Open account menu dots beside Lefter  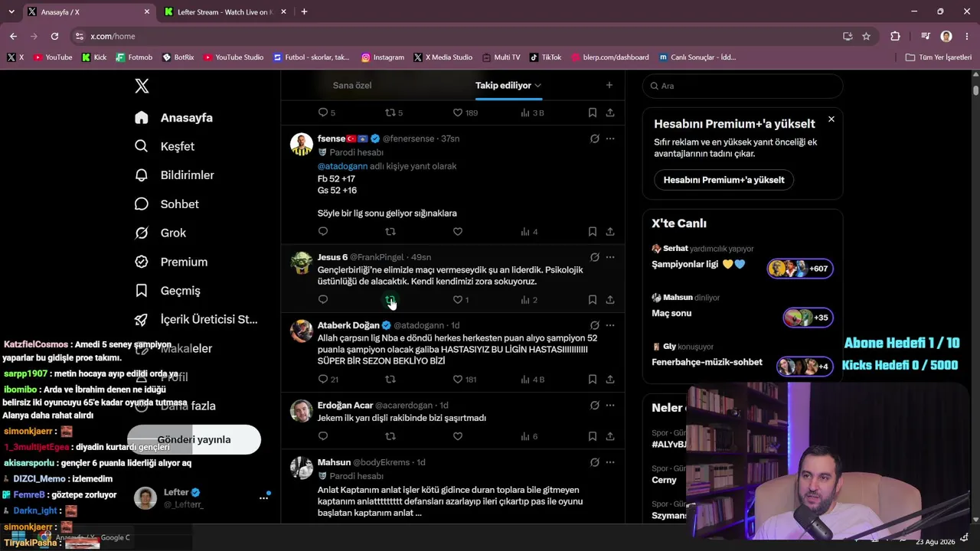(x=263, y=497)
